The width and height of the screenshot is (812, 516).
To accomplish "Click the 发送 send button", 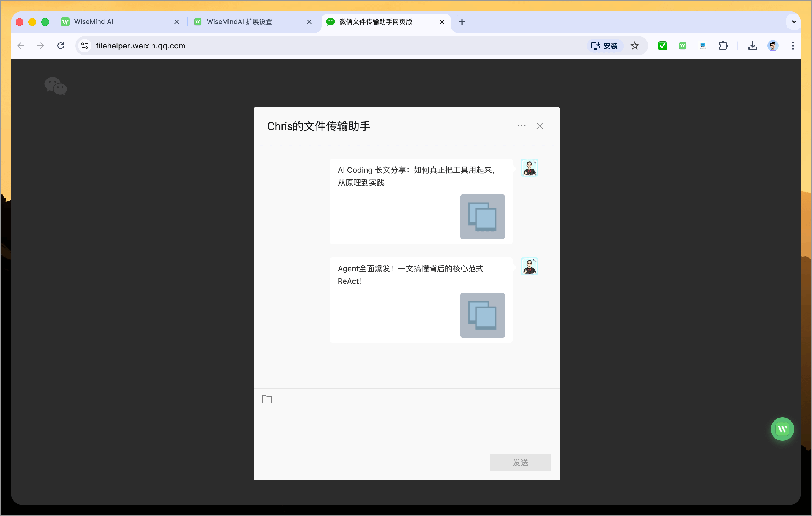I will coord(520,463).
